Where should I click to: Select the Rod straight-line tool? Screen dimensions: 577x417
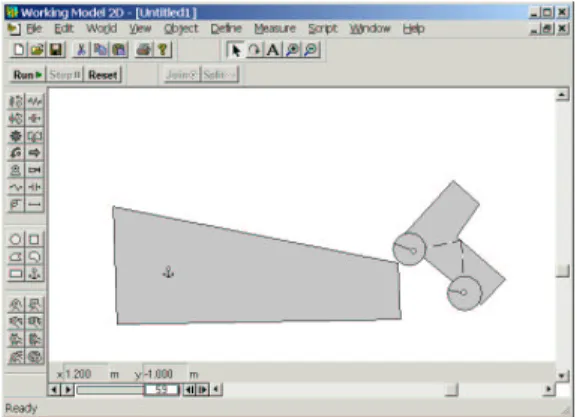coord(35,204)
